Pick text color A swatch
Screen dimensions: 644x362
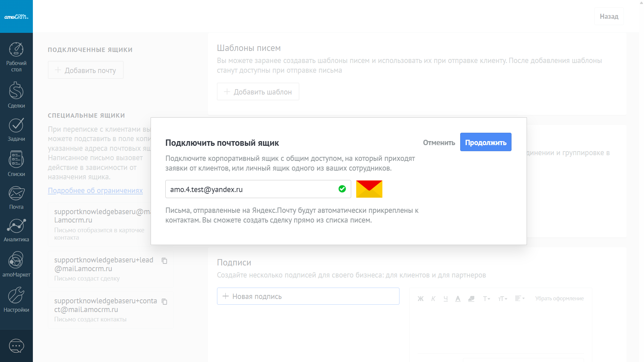(x=458, y=299)
